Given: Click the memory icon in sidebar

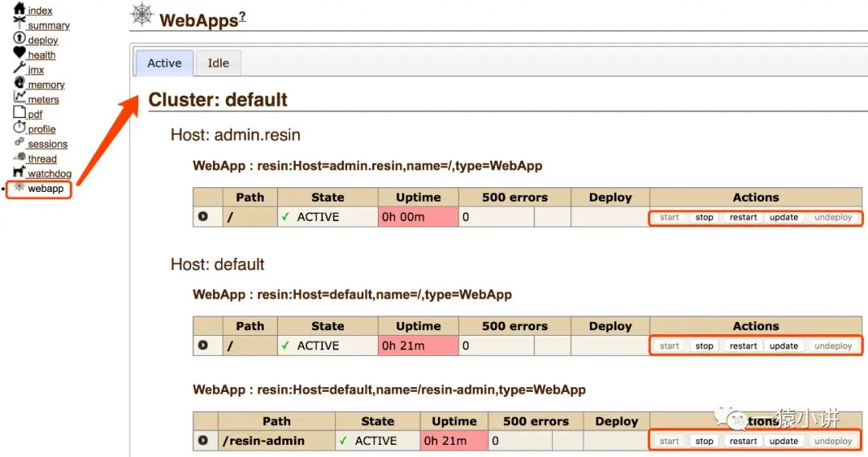Looking at the screenshot, I should click(19, 83).
